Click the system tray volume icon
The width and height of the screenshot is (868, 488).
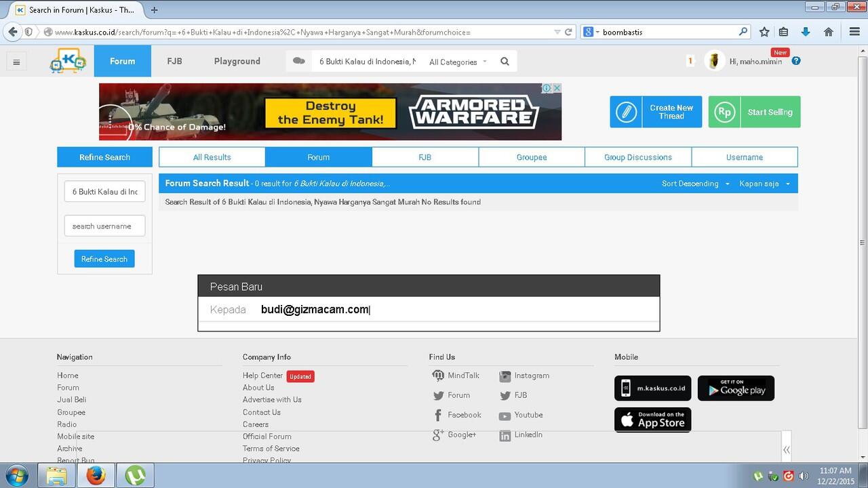point(804,476)
